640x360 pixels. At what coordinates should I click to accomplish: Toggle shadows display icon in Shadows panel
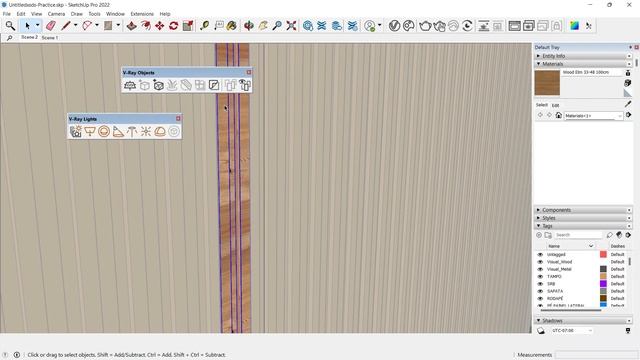coord(541,331)
